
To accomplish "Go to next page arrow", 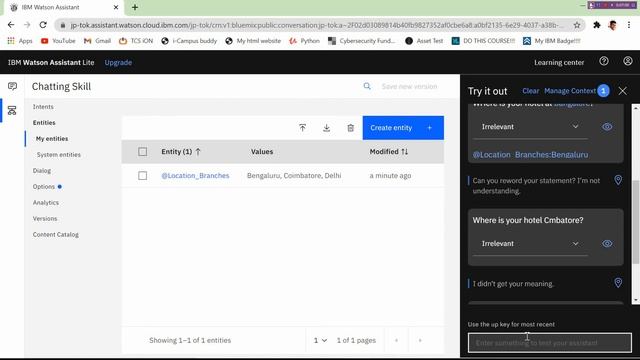I will 420,340.
